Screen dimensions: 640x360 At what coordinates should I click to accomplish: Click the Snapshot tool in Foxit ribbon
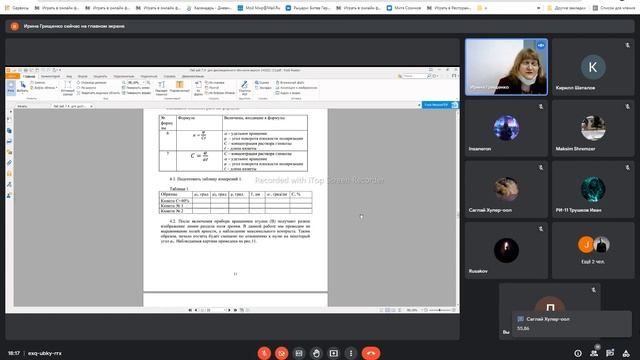(x=38, y=82)
